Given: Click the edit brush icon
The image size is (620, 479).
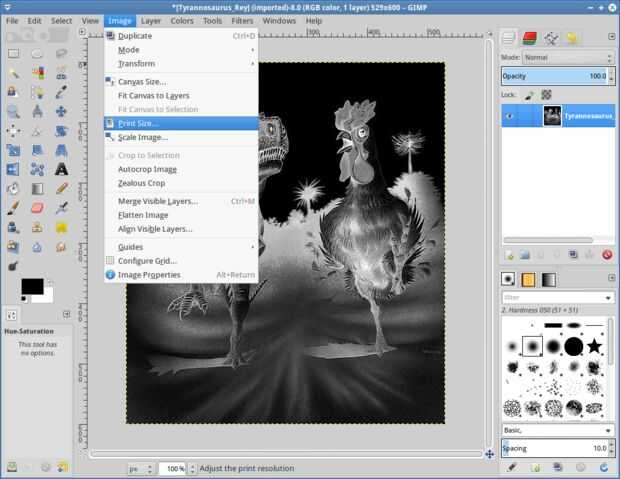Looking at the screenshot, I should click(511, 468).
